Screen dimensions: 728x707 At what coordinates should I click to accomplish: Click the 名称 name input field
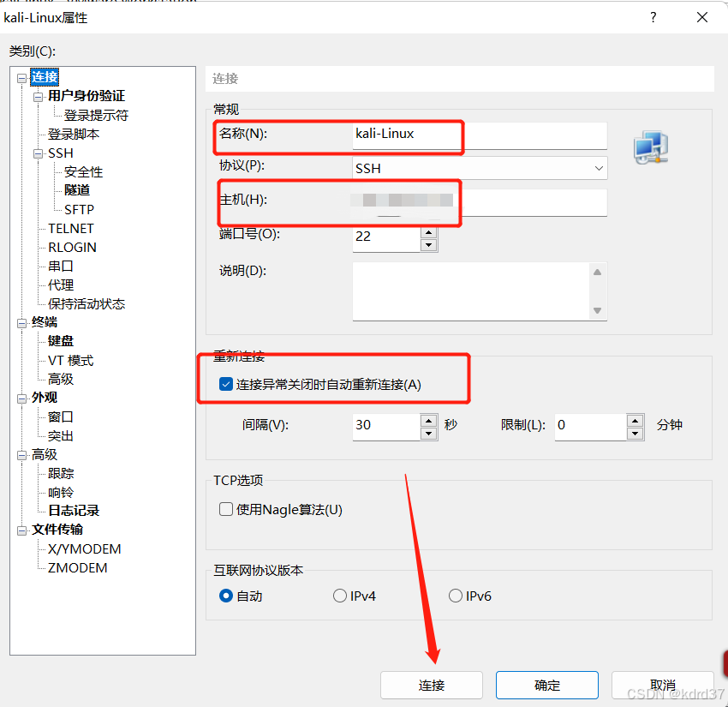coord(480,135)
